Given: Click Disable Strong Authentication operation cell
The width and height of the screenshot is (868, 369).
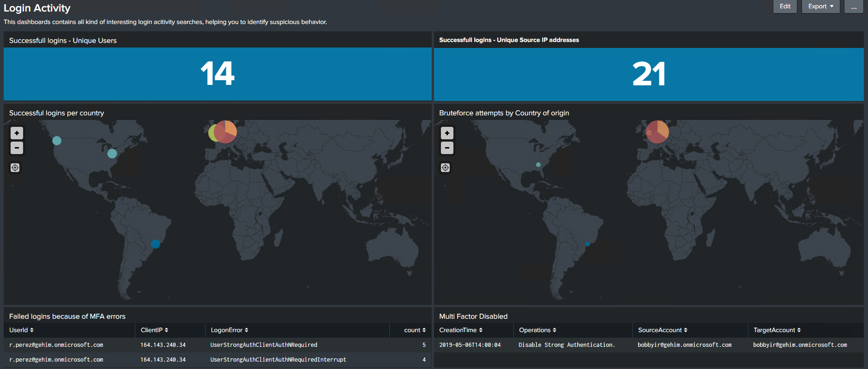Looking at the screenshot, I should point(567,345).
